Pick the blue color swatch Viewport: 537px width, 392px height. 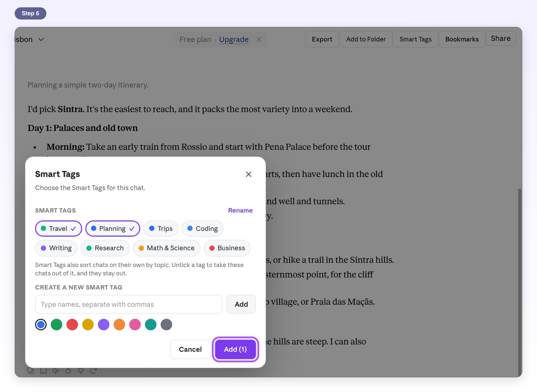point(41,325)
